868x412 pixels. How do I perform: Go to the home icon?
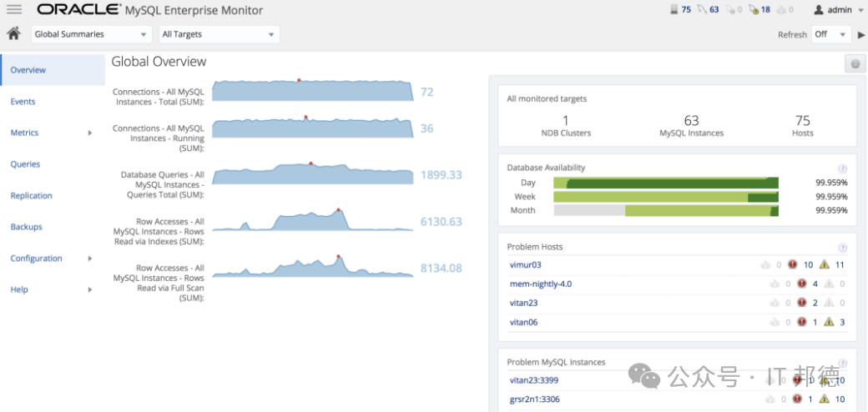pos(14,33)
